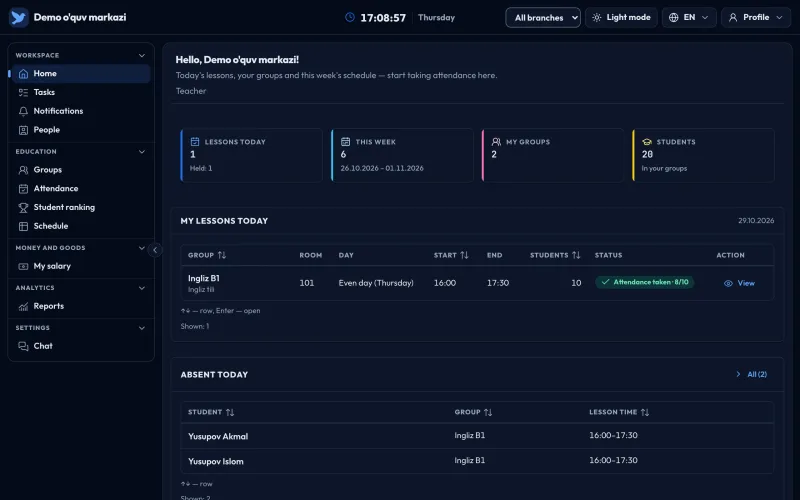This screenshot has width=800, height=500.
Task: Collapse the Settings section
Action: click(x=142, y=328)
